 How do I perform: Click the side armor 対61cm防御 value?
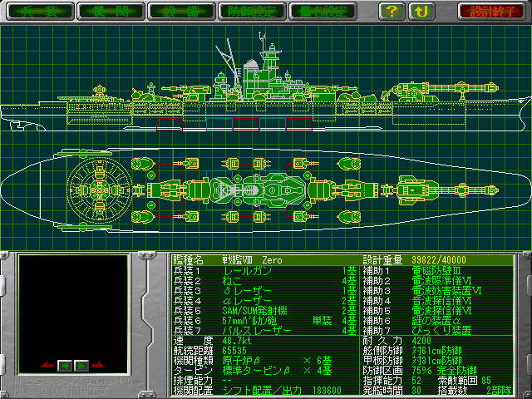[436, 351]
